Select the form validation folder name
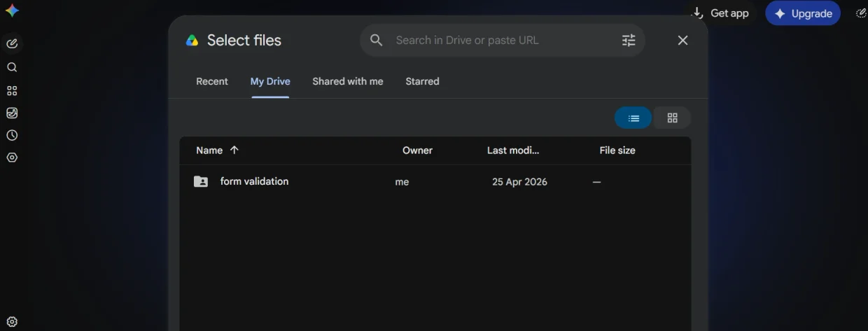Screen dimensions: 868x331 point(254,181)
